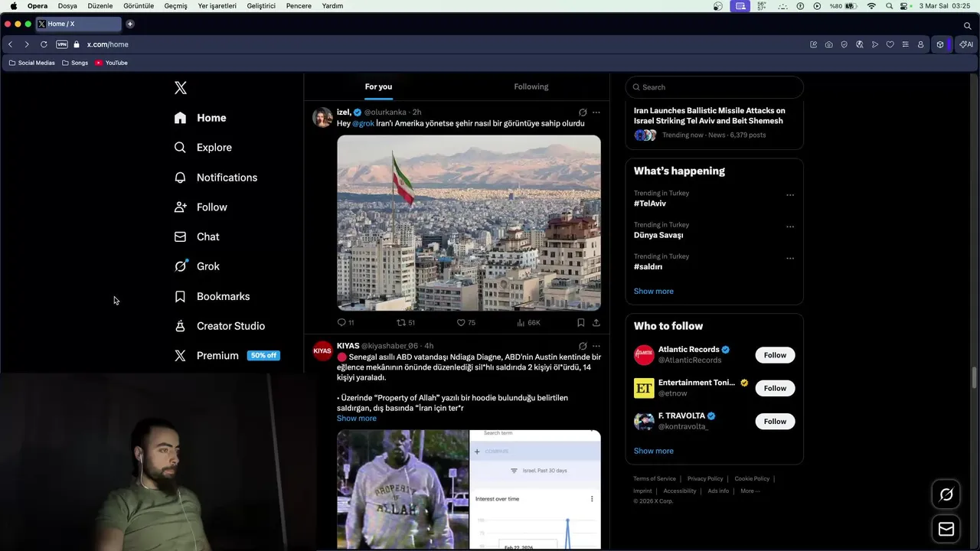980x551 pixels.
Task: Open the Tehran city photo
Action: tap(469, 223)
